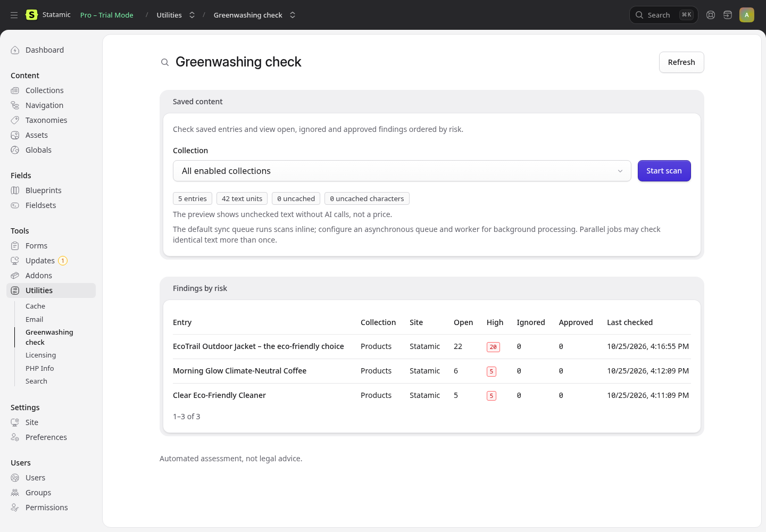Click the view site icon in top bar
The image size is (766, 532).
[728, 15]
